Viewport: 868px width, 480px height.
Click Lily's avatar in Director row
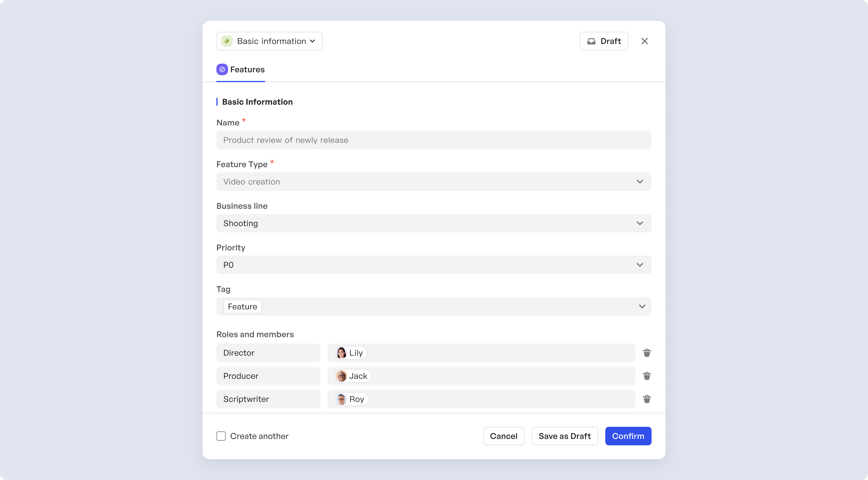[x=341, y=353]
